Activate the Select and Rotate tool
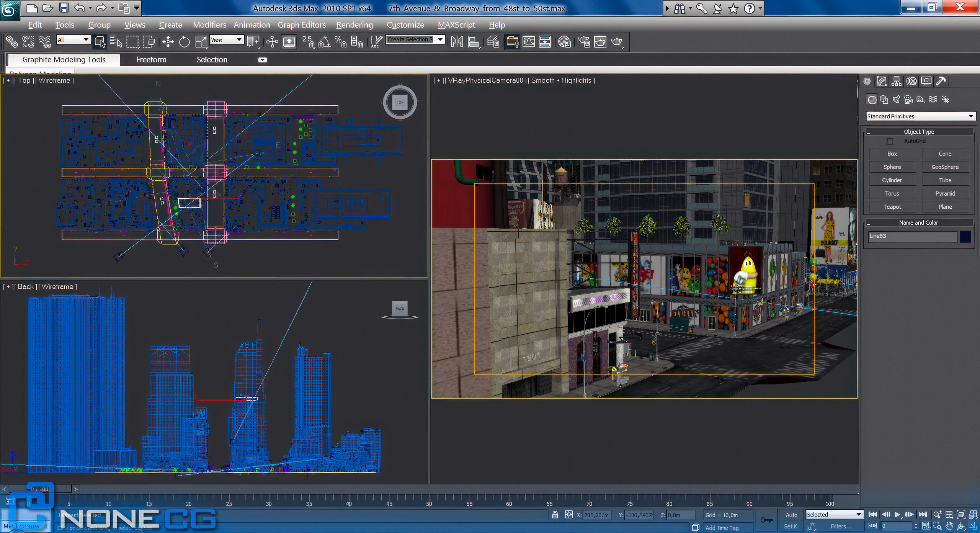The height and width of the screenshot is (533, 980). [x=185, y=41]
